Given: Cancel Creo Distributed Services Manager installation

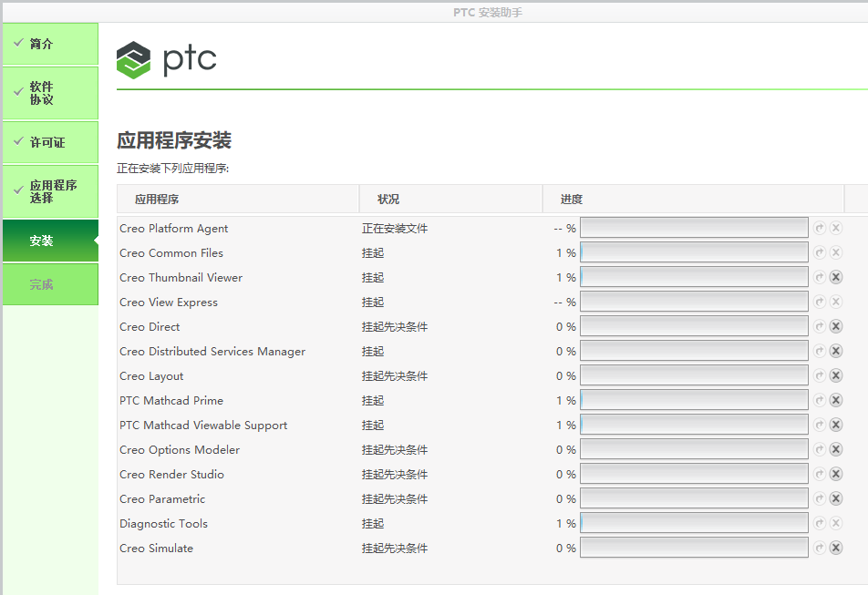Looking at the screenshot, I should tap(836, 351).
